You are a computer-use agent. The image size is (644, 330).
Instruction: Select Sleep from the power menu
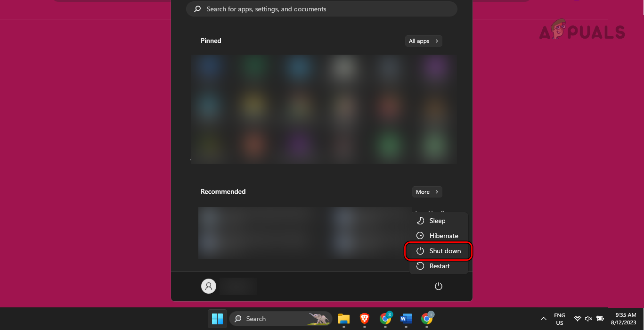437,221
